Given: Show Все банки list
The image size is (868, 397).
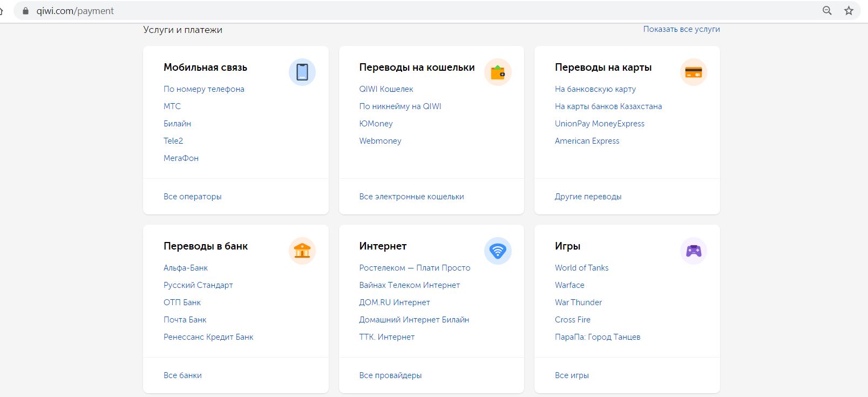Looking at the screenshot, I should (182, 375).
